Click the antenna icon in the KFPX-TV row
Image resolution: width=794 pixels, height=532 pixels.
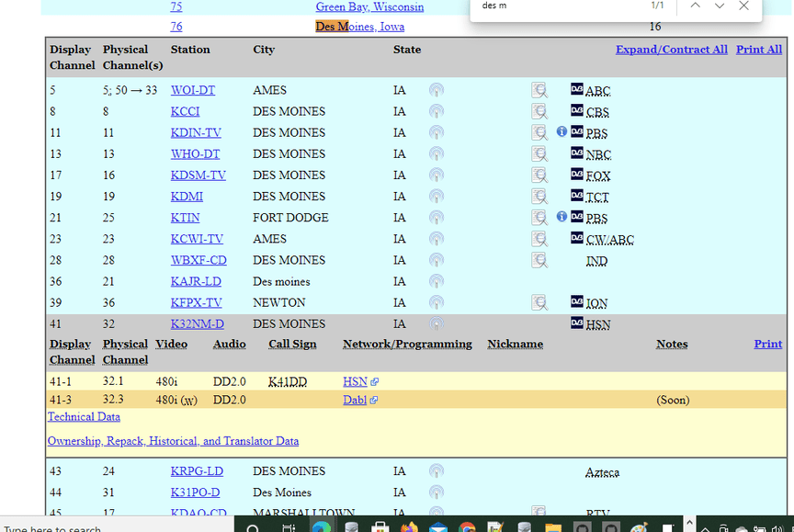click(436, 302)
